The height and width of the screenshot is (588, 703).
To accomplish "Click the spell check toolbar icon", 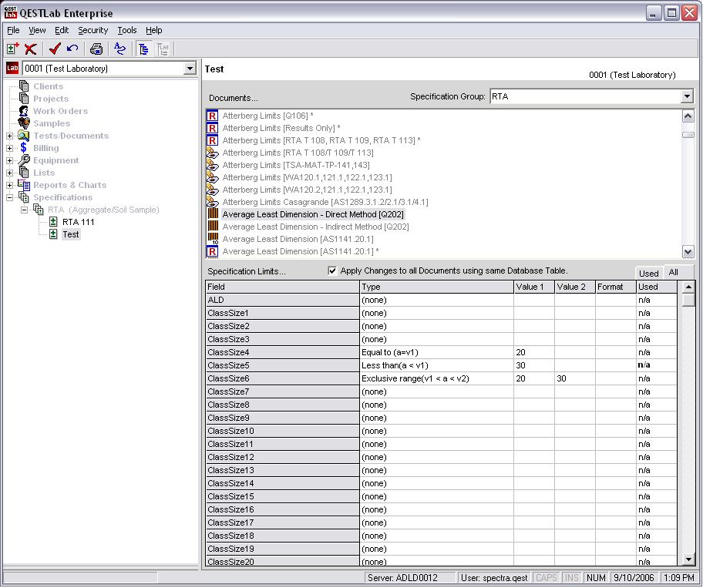I will click(x=119, y=49).
